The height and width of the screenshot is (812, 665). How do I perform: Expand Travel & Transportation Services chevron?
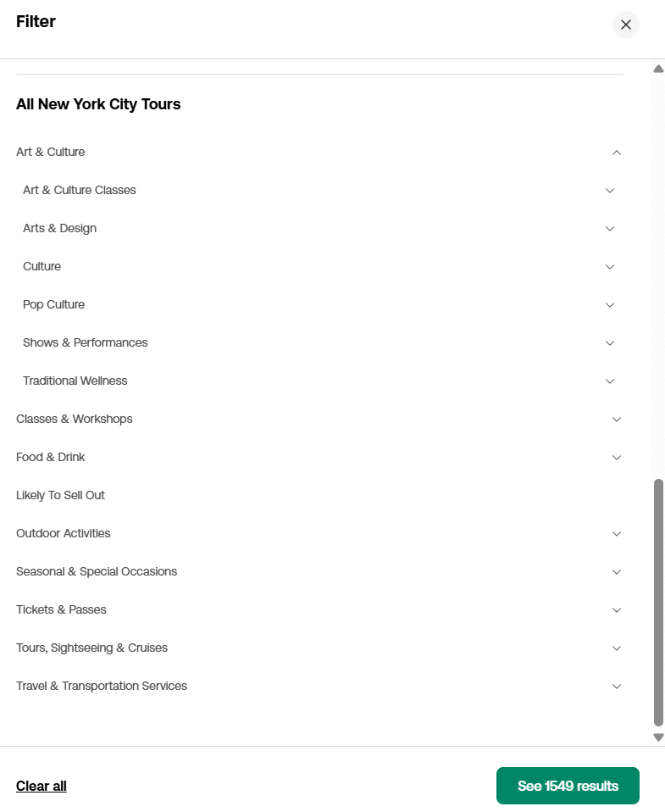coord(617,687)
